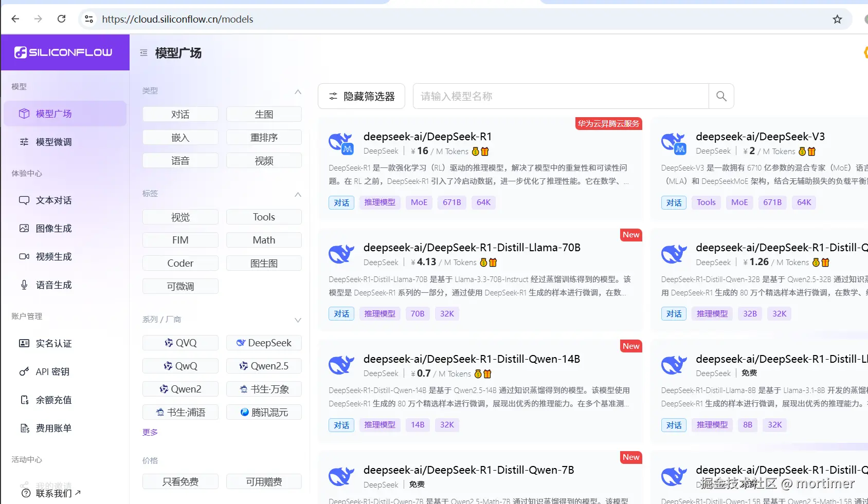Open 模型微调 in sidebar
The height and width of the screenshot is (504, 868).
click(65, 142)
